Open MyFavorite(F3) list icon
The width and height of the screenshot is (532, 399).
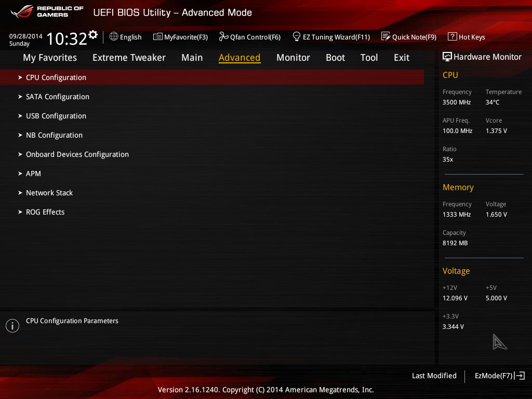coord(158,36)
